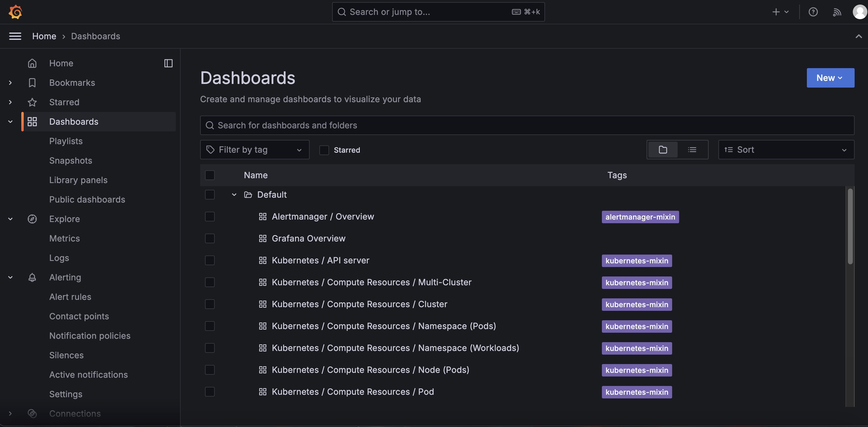This screenshot has height=427, width=868.
Task: Enable the Starred filter checkbox
Action: (x=324, y=150)
